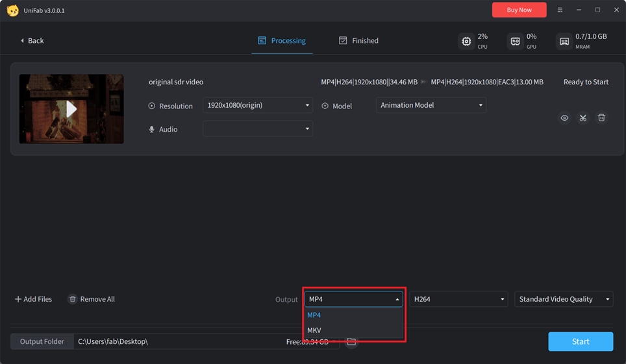The image size is (626, 364).
Task: Click the MRAM memory icon
Action: pyautogui.click(x=564, y=41)
